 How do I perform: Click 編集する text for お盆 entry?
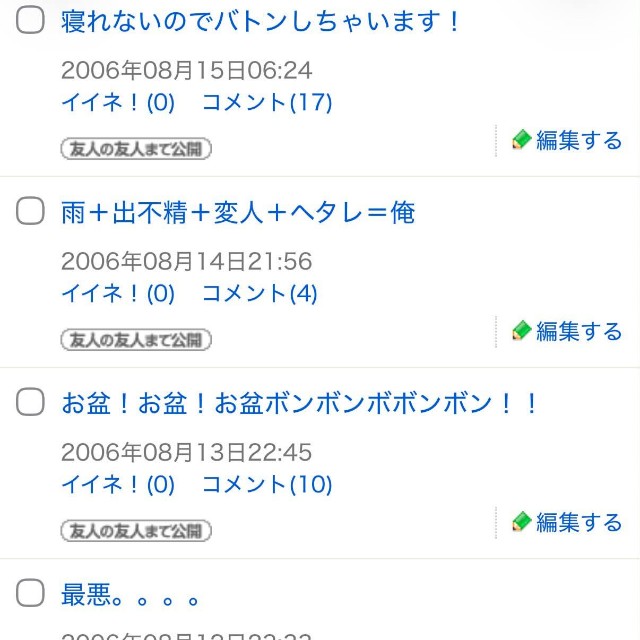pyautogui.click(x=579, y=522)
